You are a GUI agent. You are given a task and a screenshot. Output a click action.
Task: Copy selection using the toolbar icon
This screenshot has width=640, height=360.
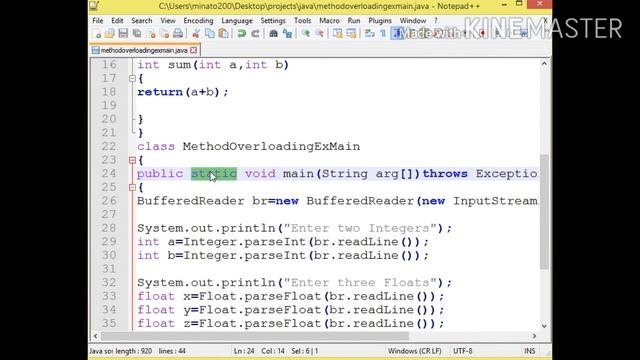click(210, 34)
